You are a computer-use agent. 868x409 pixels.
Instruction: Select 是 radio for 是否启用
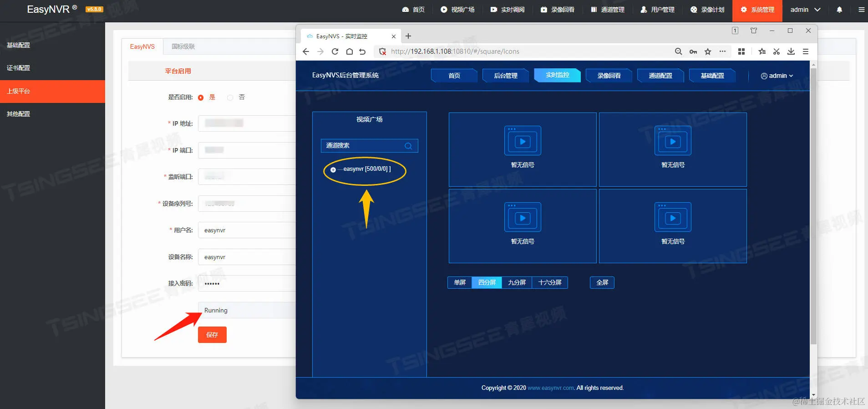(201, 97)
